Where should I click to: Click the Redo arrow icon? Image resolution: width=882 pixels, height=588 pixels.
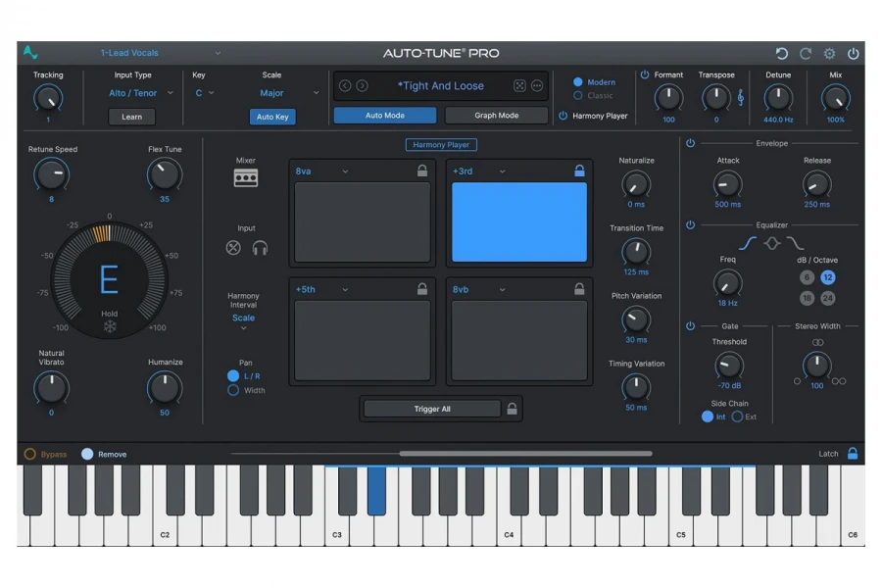point(806,54)
